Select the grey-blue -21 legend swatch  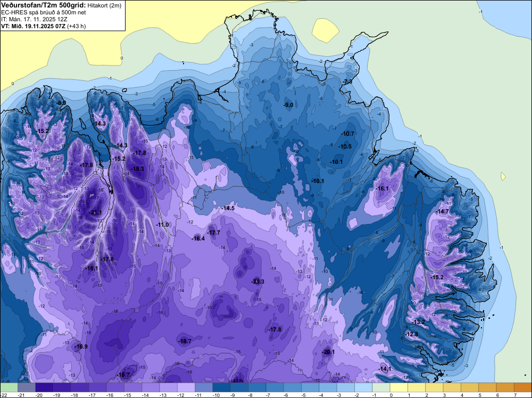pyautogui.click(x=27, y=387)
